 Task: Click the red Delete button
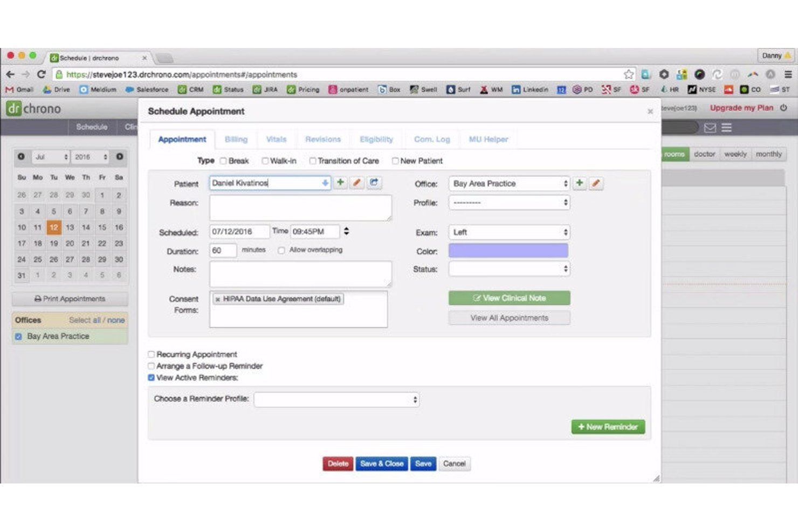click(x=338, y=464)
